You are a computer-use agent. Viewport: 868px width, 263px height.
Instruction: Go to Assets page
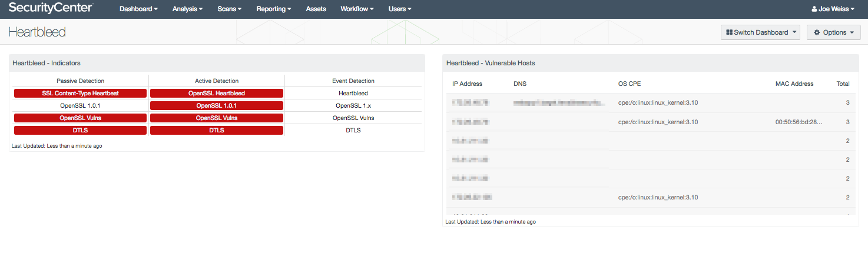316,9
